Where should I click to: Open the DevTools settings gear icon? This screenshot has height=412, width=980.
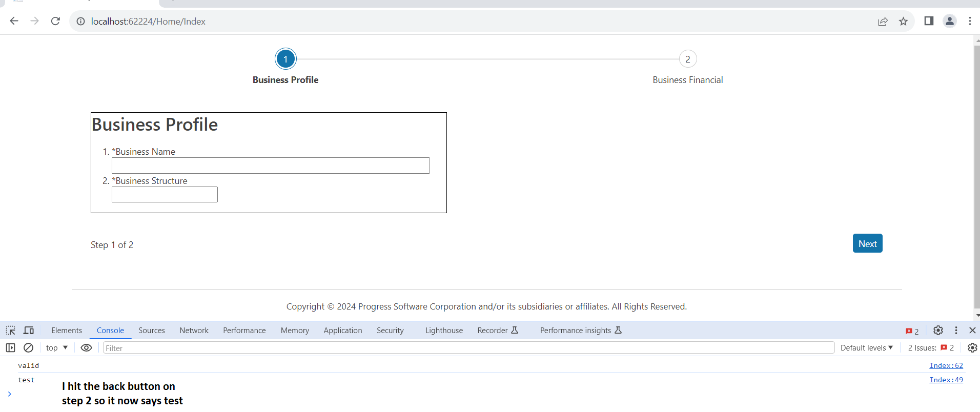pos(938,331)
